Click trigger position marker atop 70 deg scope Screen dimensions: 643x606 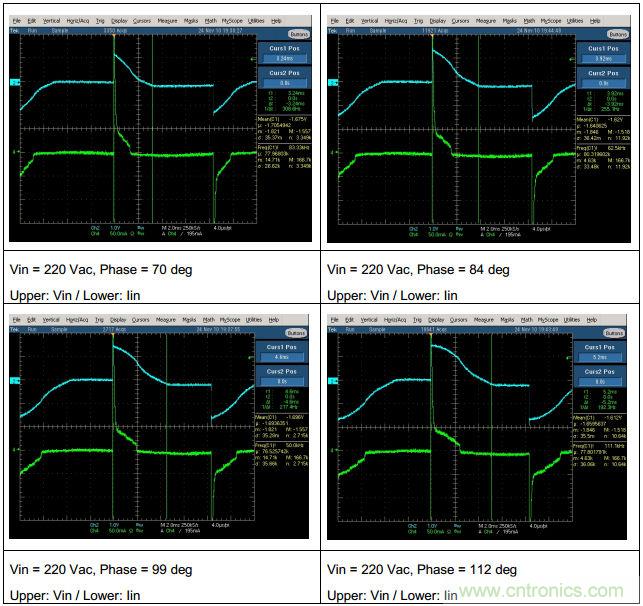113,35
